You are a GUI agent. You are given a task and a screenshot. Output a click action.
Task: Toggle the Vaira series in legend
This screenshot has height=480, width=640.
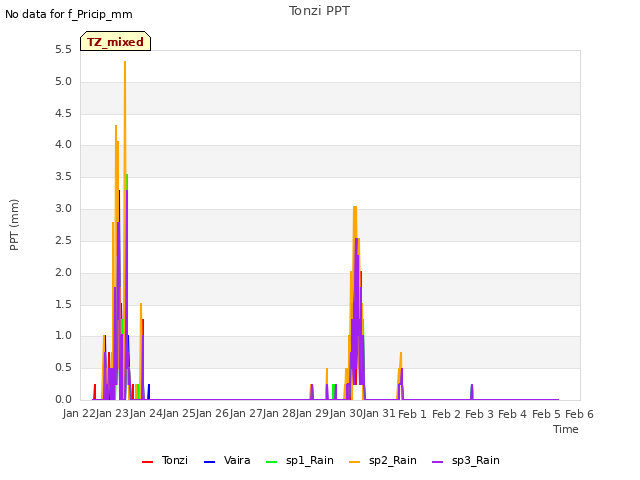227,460
